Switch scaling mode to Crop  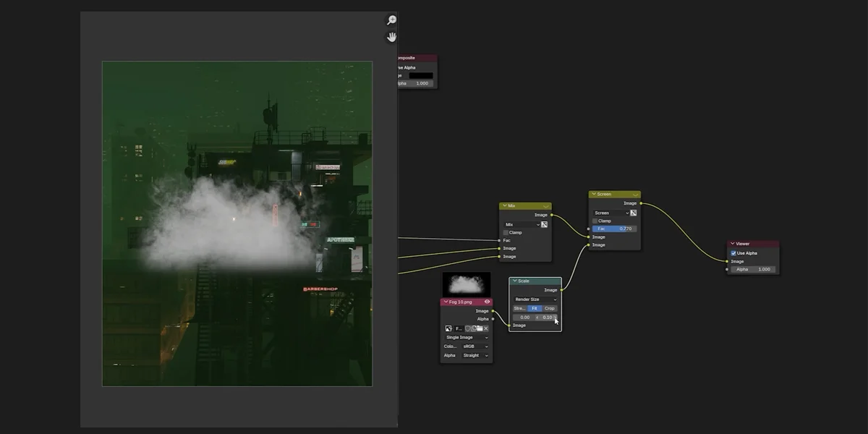pyautogui.click(x=550, y=309)
